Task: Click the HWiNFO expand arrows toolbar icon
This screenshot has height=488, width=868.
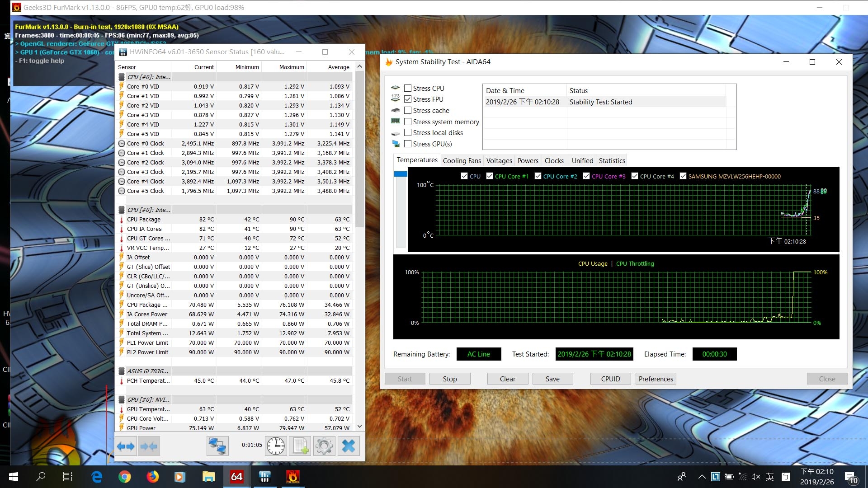Action: [126, 446]
